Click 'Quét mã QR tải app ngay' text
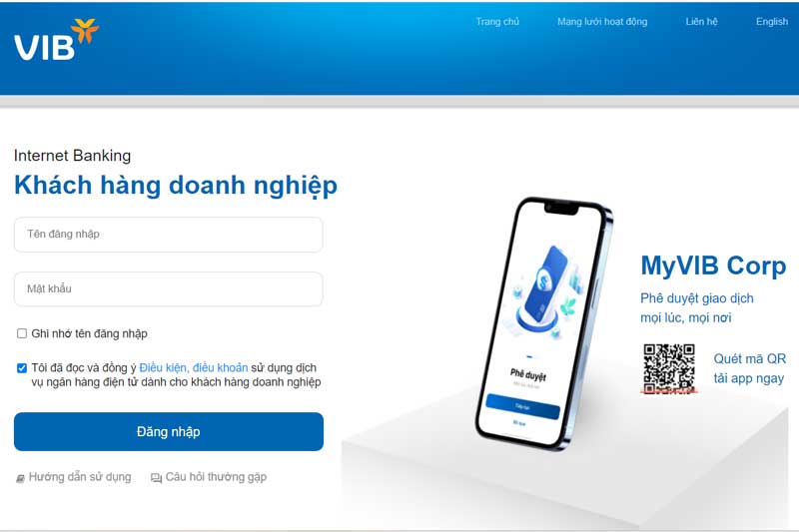 point(750,368)
